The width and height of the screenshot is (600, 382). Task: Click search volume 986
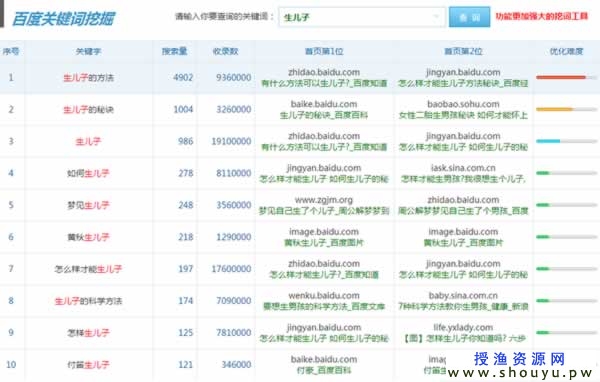click(x=186, y=141)
